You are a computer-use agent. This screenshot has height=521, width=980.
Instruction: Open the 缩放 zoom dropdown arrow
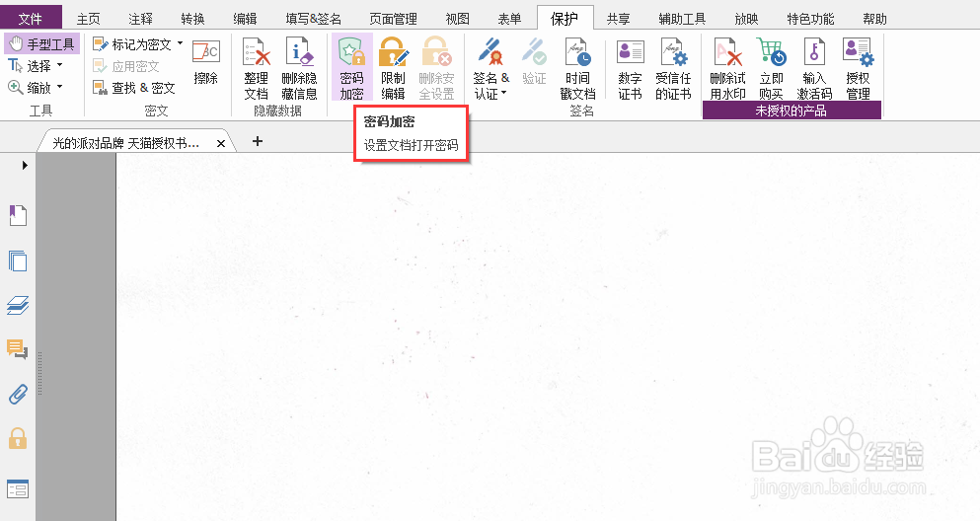(60, 87)
